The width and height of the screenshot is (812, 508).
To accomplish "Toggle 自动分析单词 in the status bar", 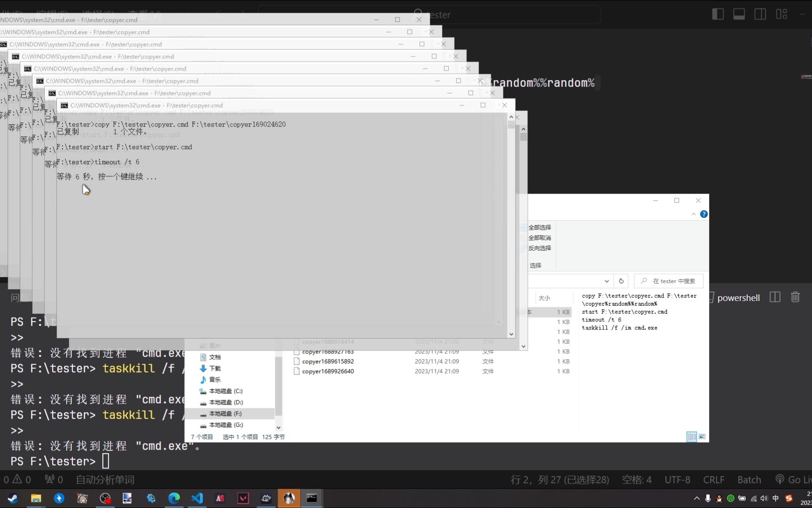I will 105,479.
